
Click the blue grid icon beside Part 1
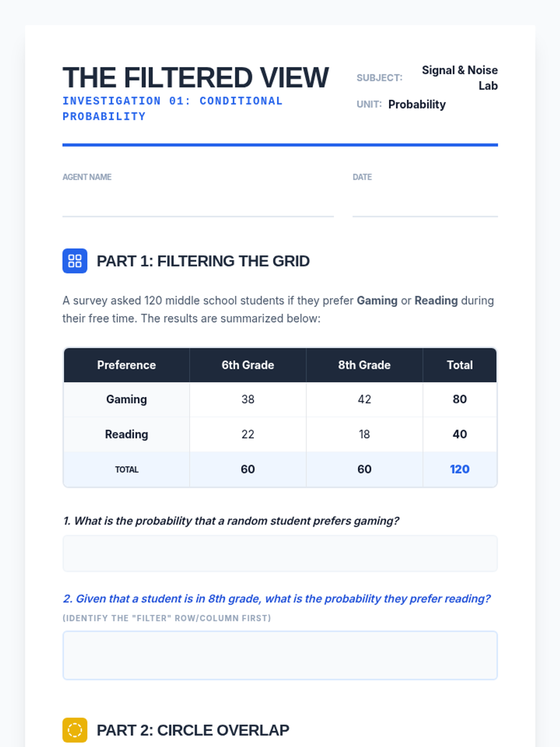(75, 261)
